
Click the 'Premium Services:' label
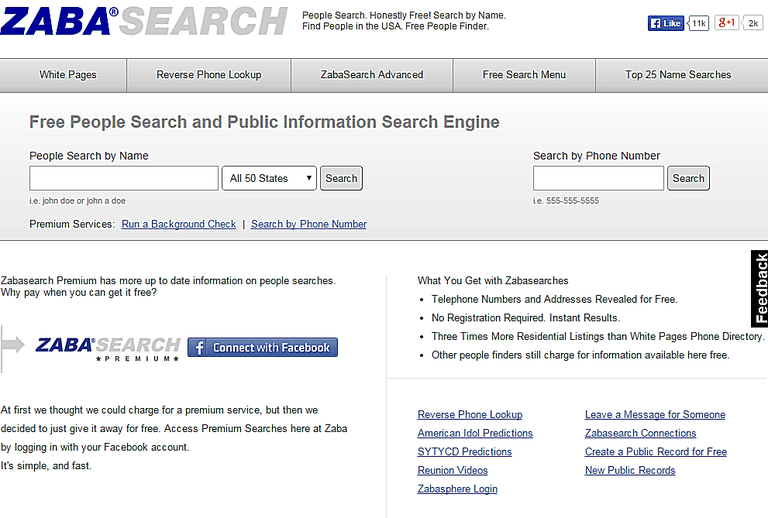(72, 224)
